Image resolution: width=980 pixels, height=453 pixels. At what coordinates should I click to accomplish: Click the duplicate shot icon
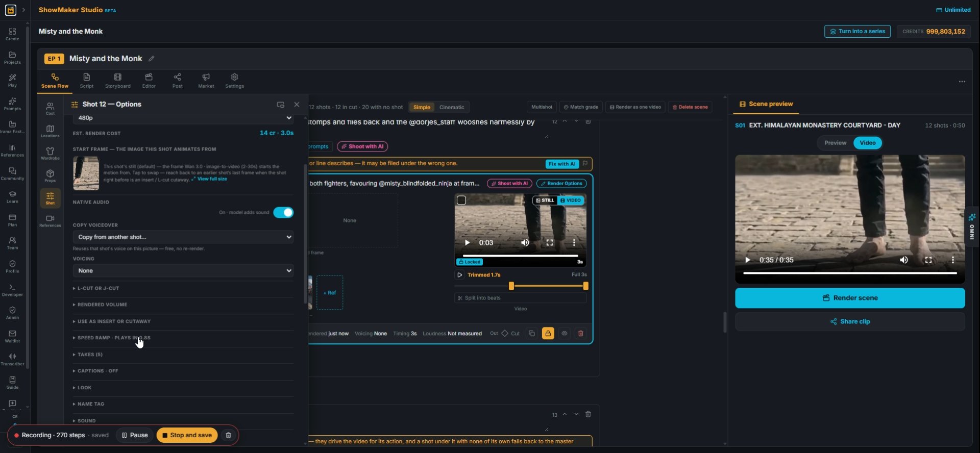531,334
